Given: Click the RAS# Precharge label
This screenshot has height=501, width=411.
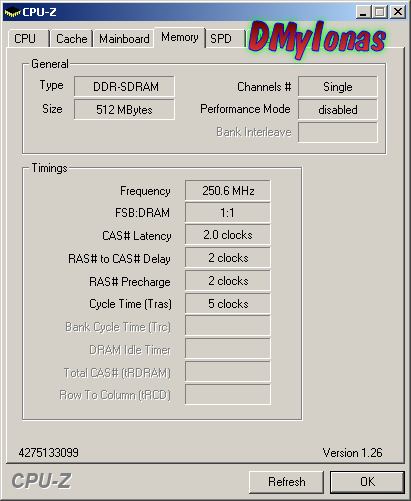Looking at the screenshot, I should (130, 282).
